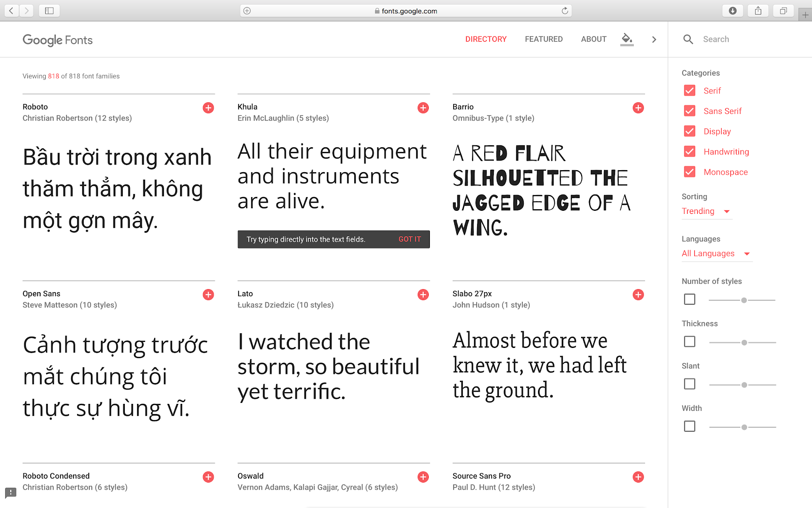This screenshot has height=508, width=812.
Task: Click the Source Sans Pro font name
Action: (482, 476)
